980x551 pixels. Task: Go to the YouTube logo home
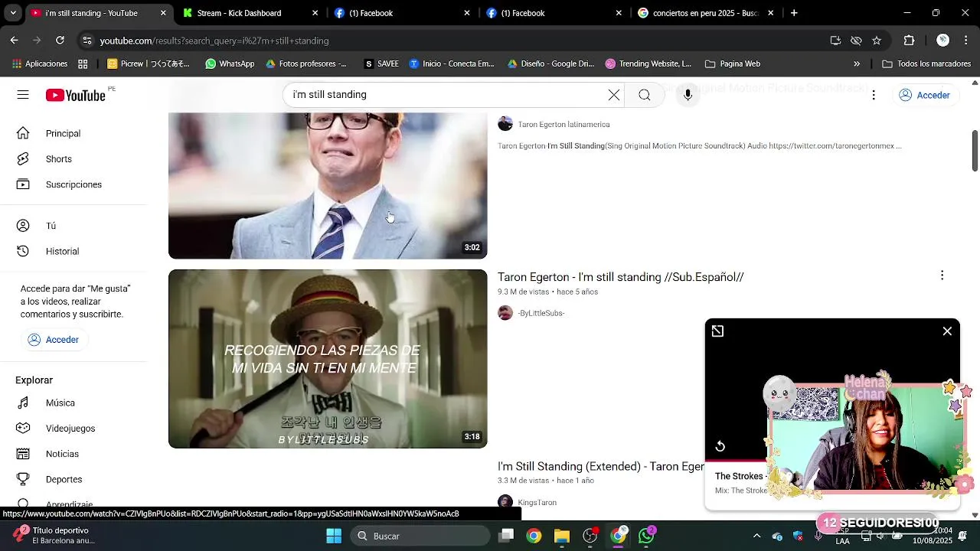[x=75, y=95]
